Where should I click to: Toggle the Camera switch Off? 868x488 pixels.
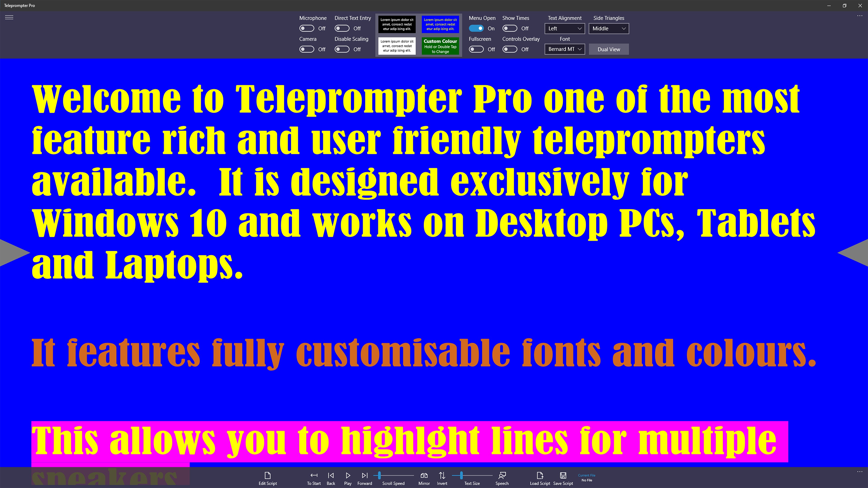pyautogui.click(x=307, y=49)
